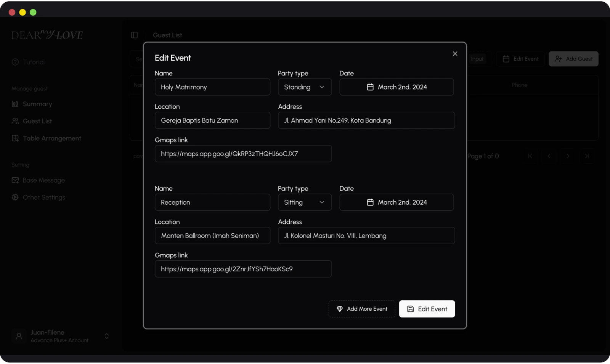
Task: Click the Other Settings gear icon
Action: (x=15, y=197)
